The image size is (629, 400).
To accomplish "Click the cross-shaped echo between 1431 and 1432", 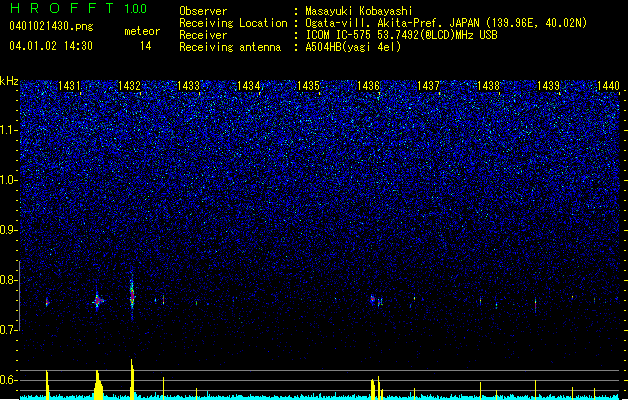I will click(97, 300).
